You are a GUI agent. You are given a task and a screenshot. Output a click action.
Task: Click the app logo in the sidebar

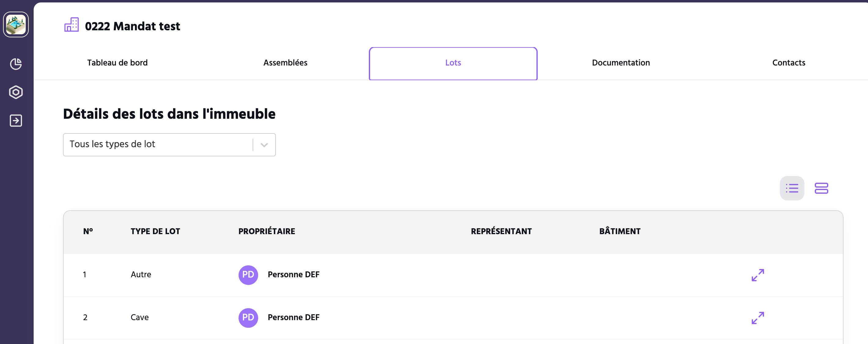point(16,24)
